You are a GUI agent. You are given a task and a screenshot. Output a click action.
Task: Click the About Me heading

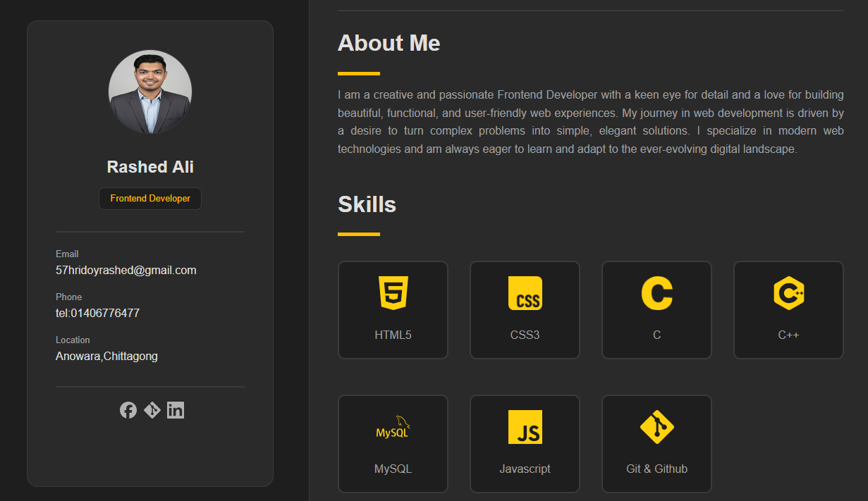tap(389, 44)
